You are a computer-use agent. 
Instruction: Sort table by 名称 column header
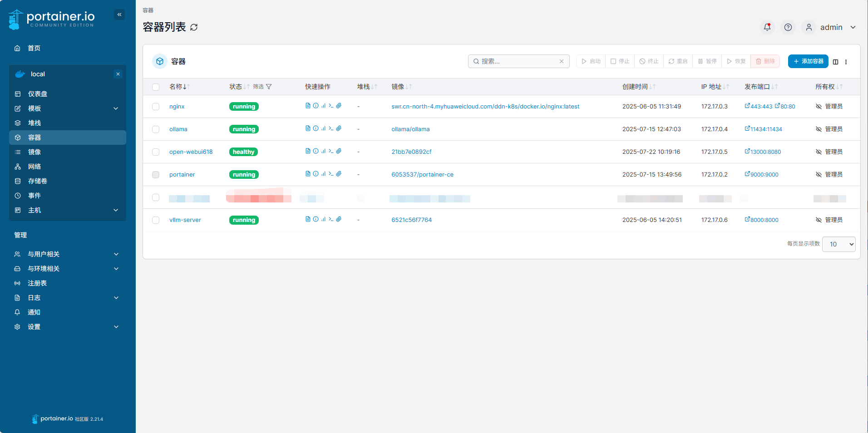[180, 87]
